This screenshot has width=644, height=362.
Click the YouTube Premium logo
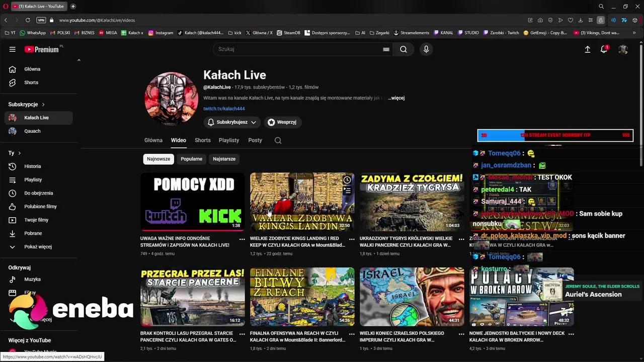(x=41, y=49)
